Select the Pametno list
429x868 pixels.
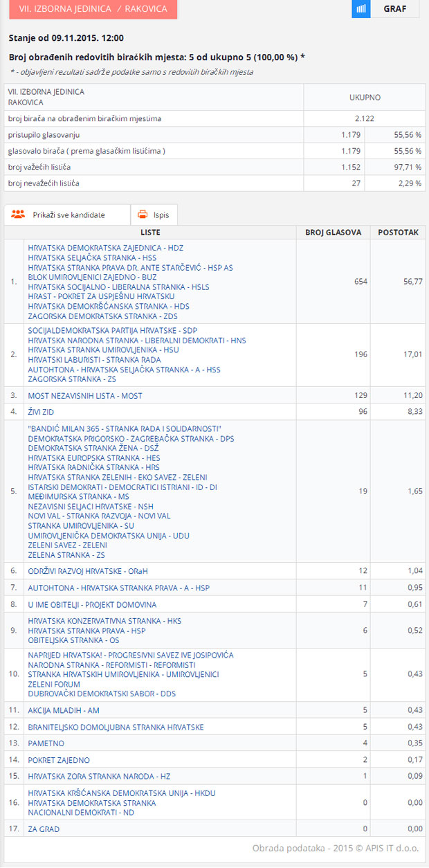click(46, 743)
